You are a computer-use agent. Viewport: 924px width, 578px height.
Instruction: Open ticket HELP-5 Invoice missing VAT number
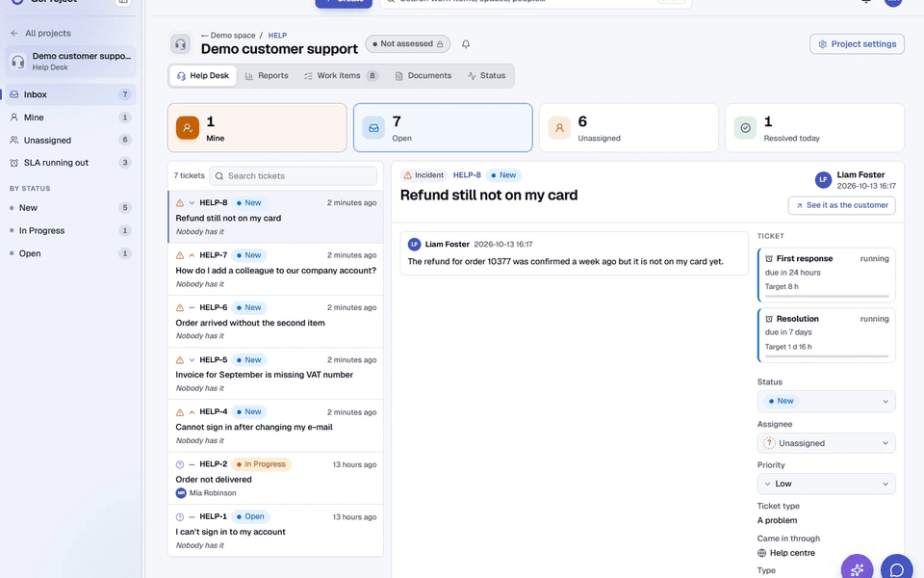point(276,374)
